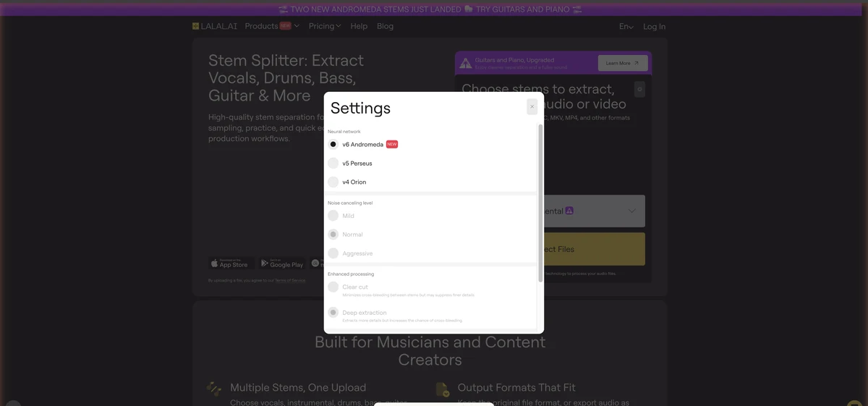Open the En language selector

pos(626,27)
